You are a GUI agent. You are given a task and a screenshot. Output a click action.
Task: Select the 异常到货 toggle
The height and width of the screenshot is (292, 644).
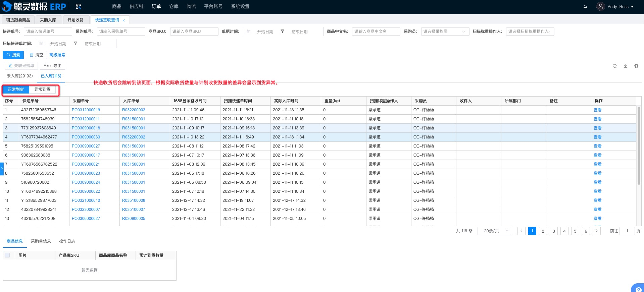pyautogui.click(x=42, y=90)
